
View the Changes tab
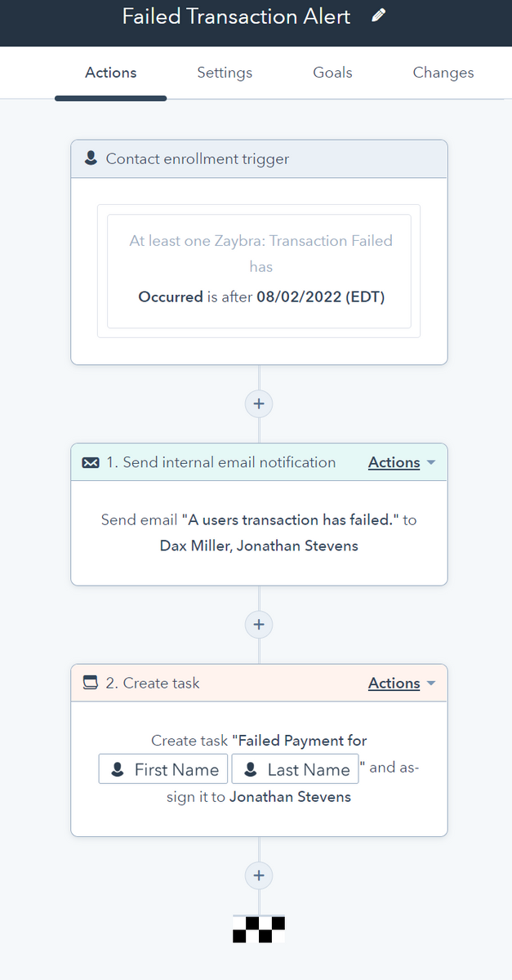pyautogui.click(x=443, y=73)
